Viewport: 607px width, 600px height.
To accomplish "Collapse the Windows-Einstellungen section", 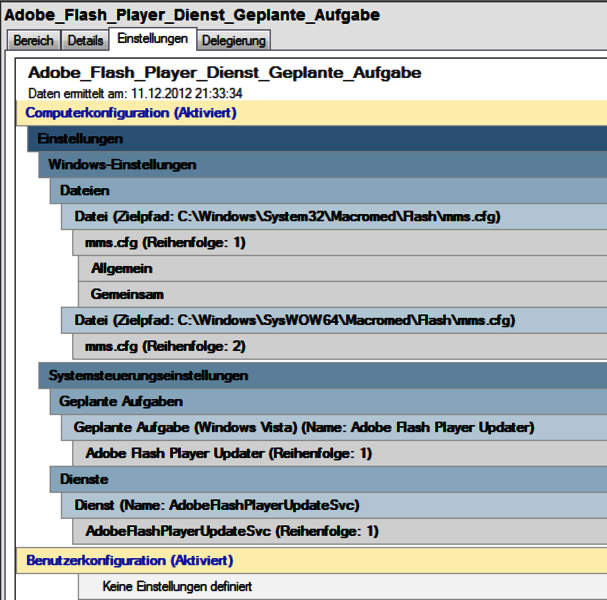I will [322, 165].
